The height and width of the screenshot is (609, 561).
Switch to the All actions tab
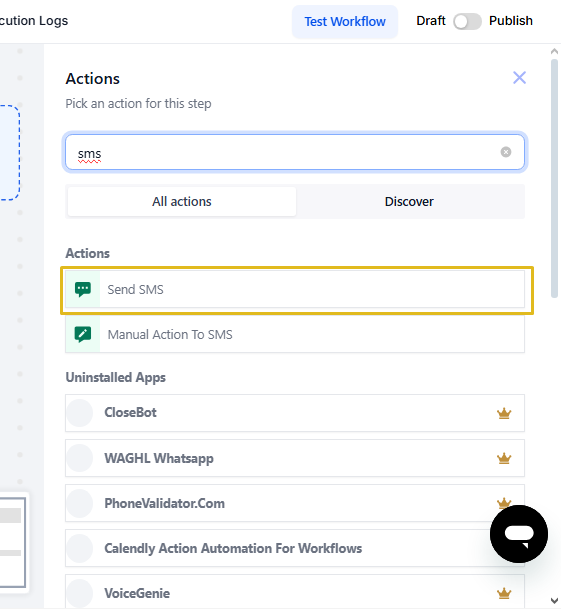pos(181,202)
